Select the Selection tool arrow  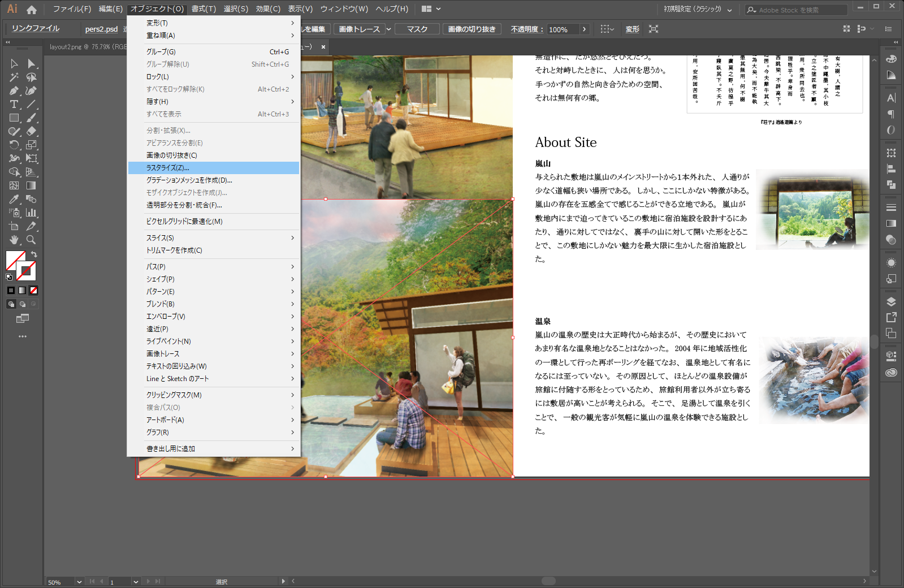(x=14, y=63)
